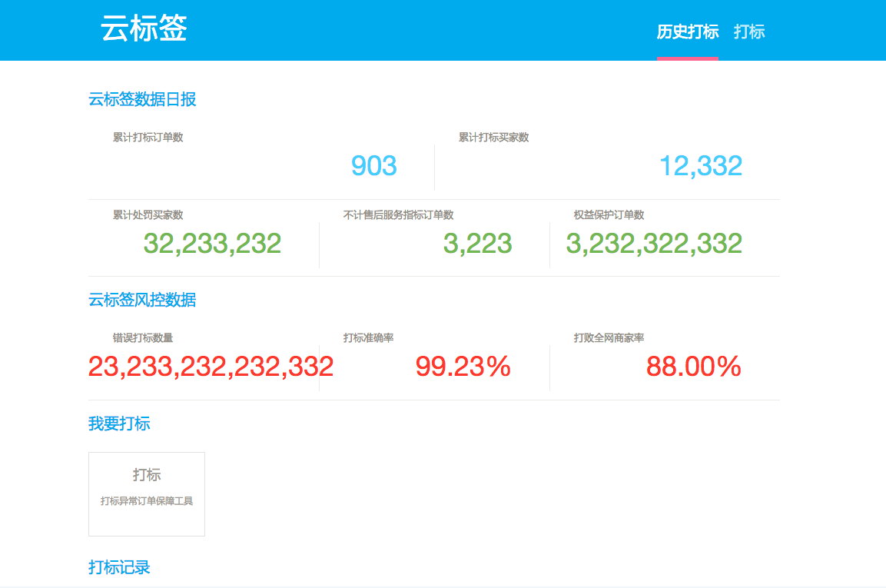Switch to the 打标 tab

click(749, 32)
